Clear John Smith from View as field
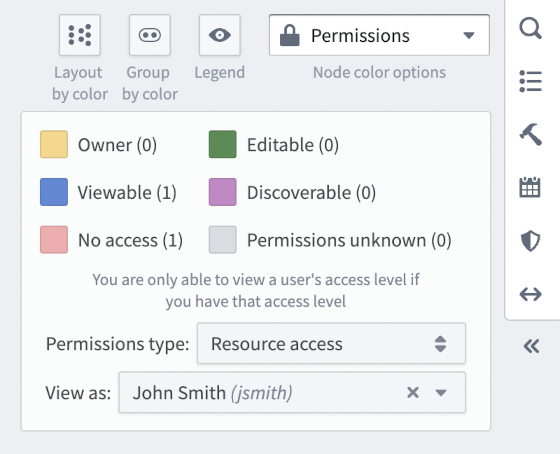560x454 pixels. pyautogui.click(x=413, y=393)
